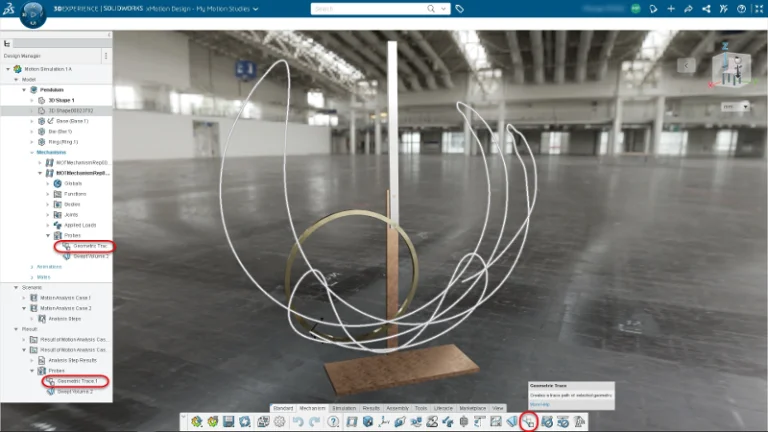Image resolution: width=768 pixels, height=432 pixels.
Task: Click the view orientation cube
Action: point(730,74)
